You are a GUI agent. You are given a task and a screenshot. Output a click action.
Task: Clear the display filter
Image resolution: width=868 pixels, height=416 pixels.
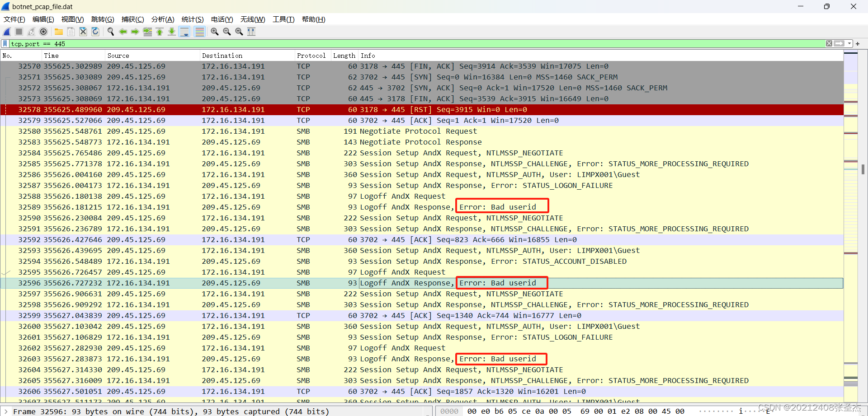coord(829,44)
